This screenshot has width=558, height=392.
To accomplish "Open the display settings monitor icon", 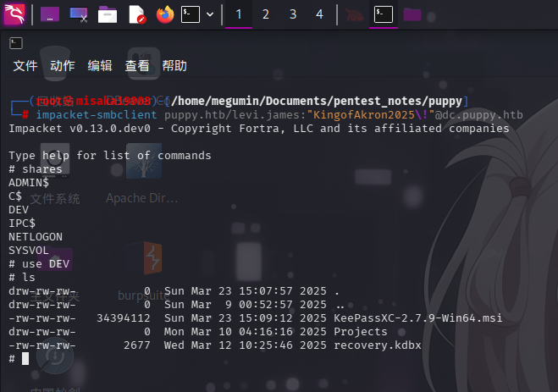I will (x=79, y=14).
